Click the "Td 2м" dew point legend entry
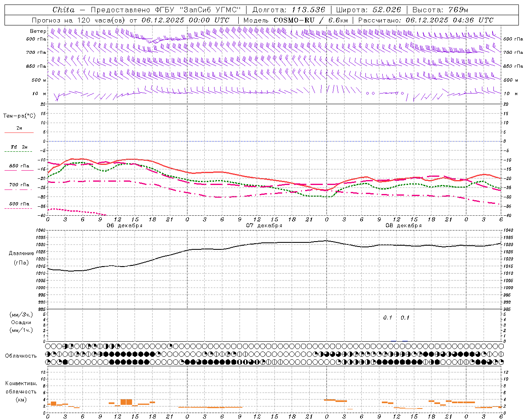 (19, 147)
